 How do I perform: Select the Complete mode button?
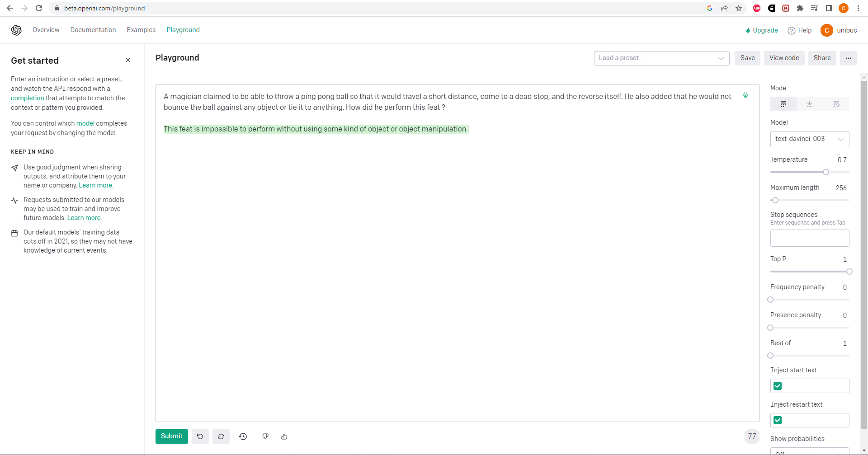(783, 104)
